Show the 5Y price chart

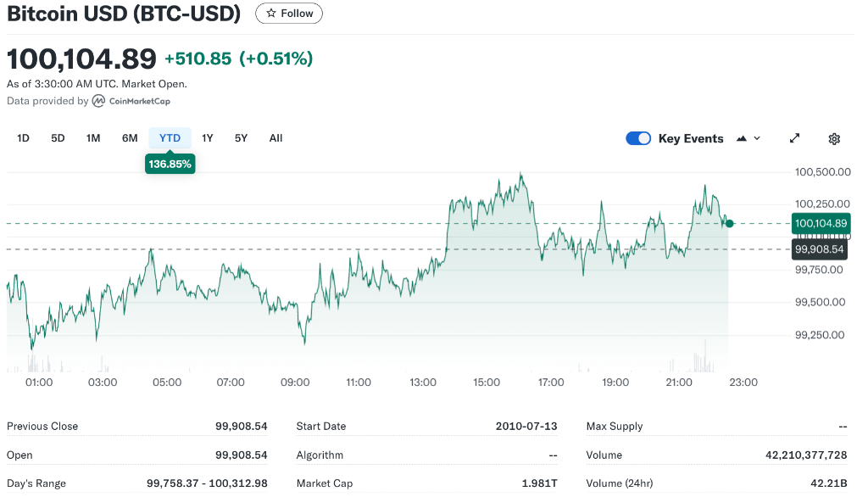coord(242,138)
